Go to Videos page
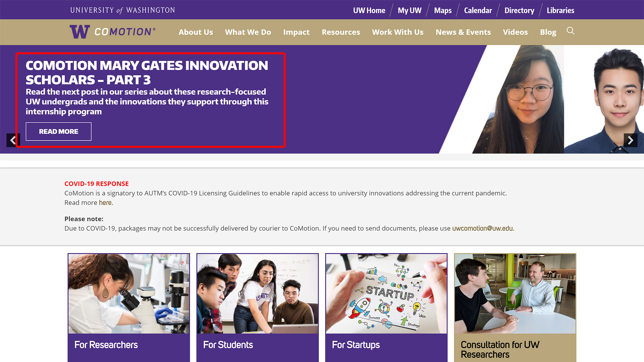 click(x=515, y=32)
